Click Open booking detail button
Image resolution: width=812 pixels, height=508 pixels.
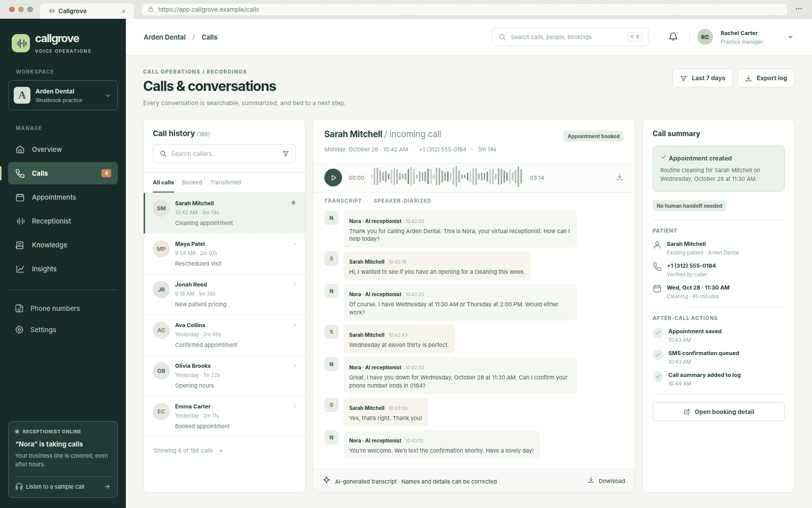tap(719, 412)
